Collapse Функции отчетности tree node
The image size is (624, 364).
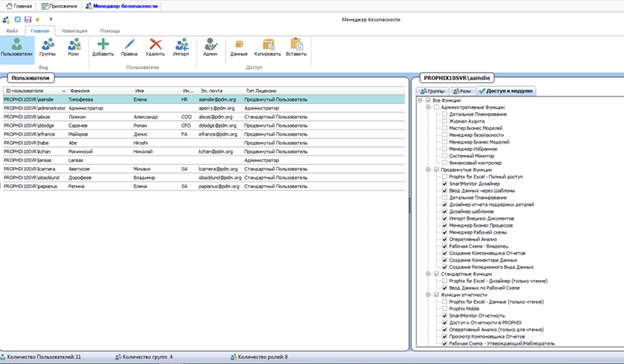428,295
